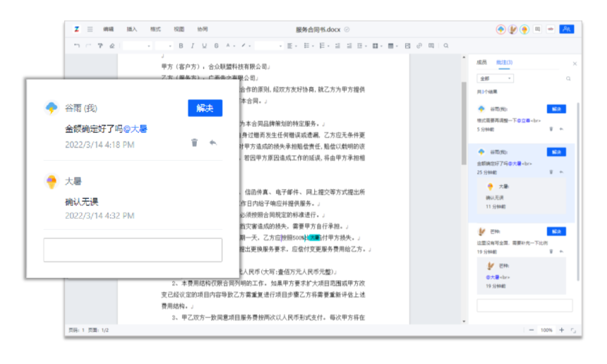Resolve the 芒种 comment in sidebar
The height and width of the screenshot is (364, 607).
556,231
